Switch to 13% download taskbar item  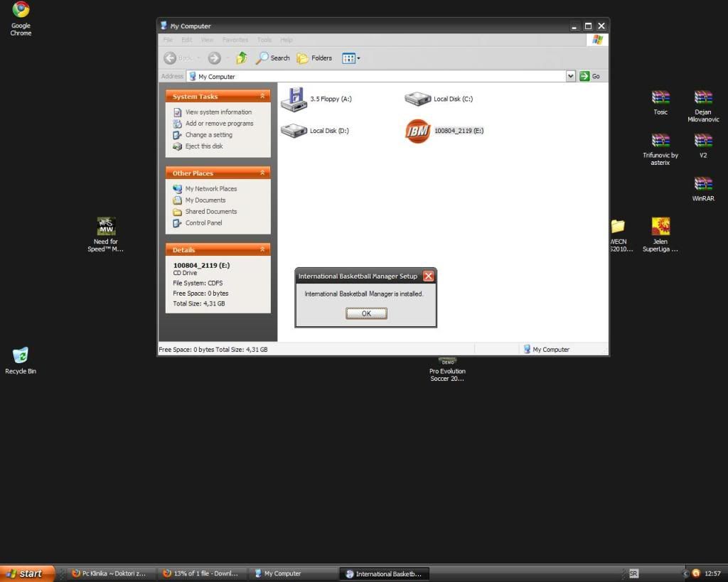(202, 573)
